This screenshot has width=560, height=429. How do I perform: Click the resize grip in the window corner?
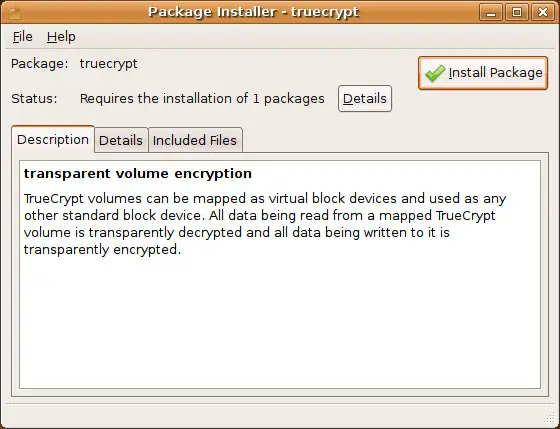coord(552,421)
